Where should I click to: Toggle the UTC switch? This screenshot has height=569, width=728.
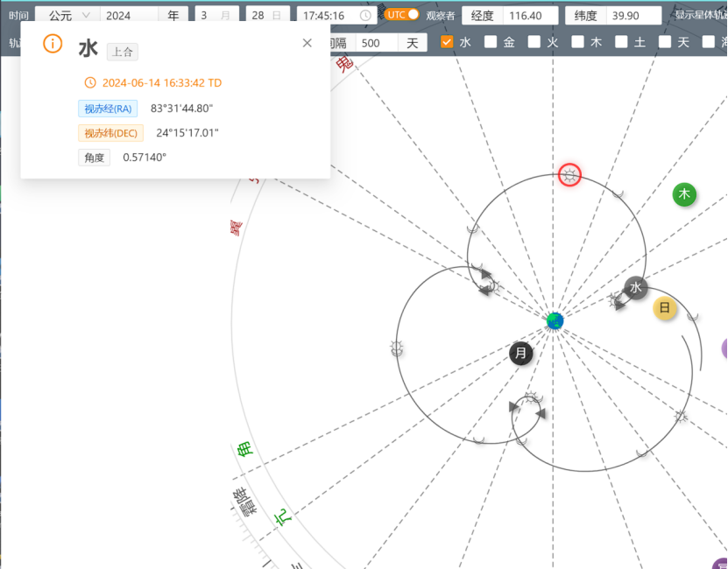(402, 15)
